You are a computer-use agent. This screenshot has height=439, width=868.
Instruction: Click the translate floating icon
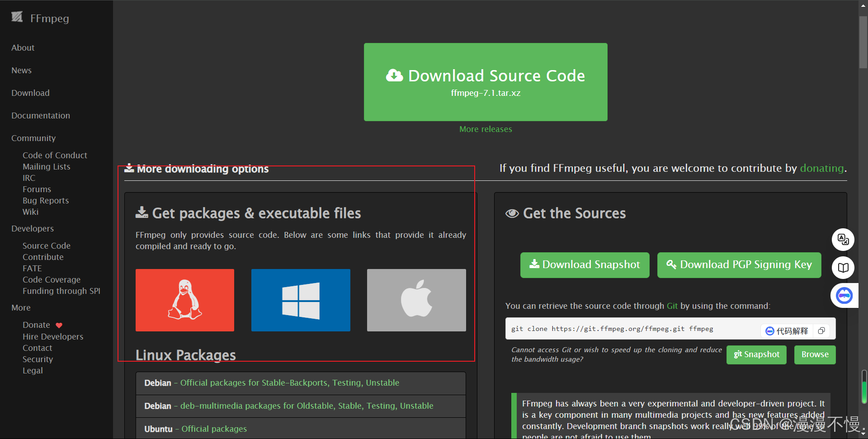[843, 239]
